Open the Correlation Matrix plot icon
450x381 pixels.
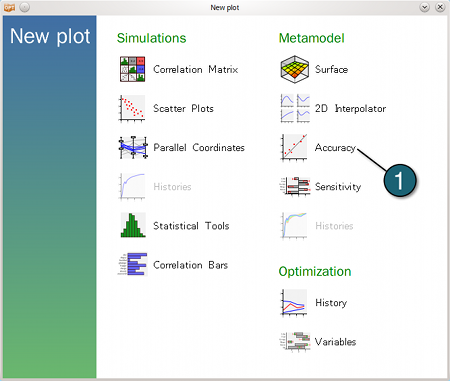tap(132, 69)
